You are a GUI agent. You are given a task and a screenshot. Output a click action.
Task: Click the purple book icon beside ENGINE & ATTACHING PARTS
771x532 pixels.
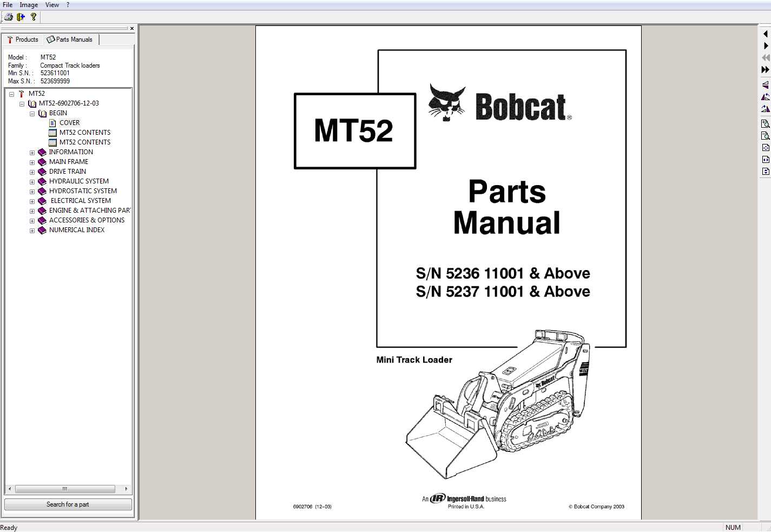coord(42,211)
